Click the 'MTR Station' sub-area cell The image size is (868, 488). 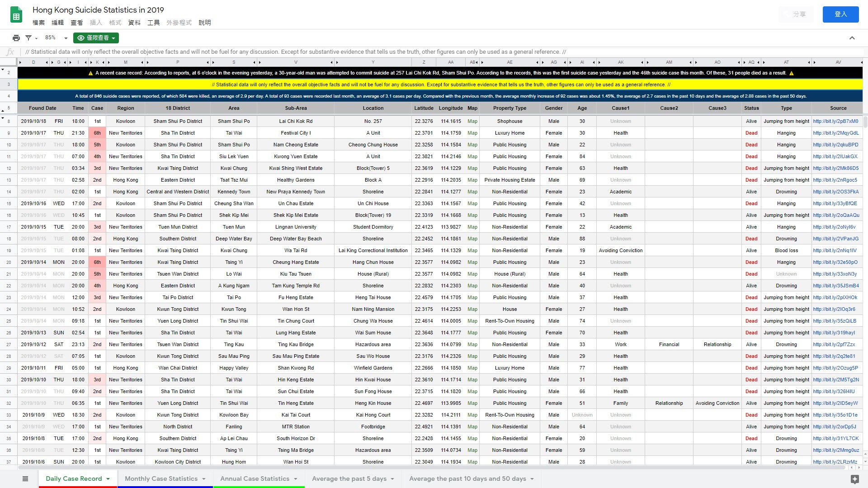coord(296,427)
